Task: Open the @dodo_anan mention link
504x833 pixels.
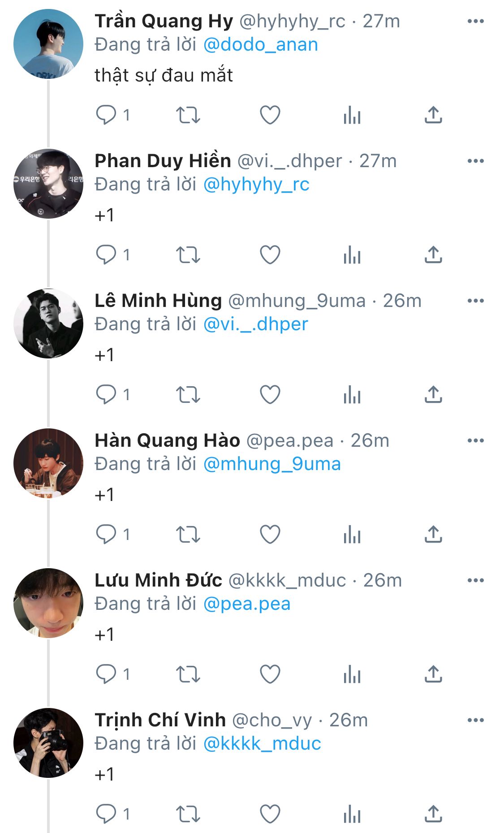Action: [x=261, y=45]
